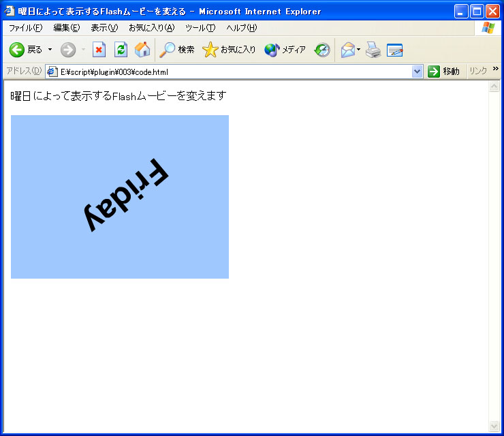This screenshot has width=504, height=436.
Task: Click the address bar showing code.html path
Action: coord(234,72)
